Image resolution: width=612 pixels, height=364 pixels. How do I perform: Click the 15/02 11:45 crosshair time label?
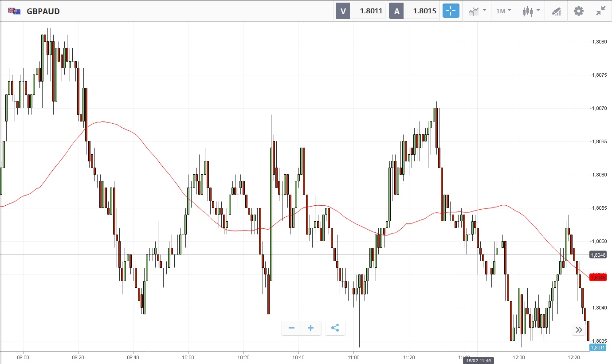tap(478, 360)
